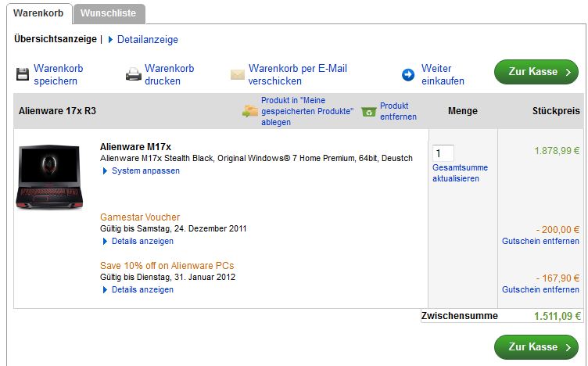Remove the Gamestar voucher via Gutschein entfernen
Image resolution: width=588 pixels, height=366 pixels.
[x=540, y=242]
